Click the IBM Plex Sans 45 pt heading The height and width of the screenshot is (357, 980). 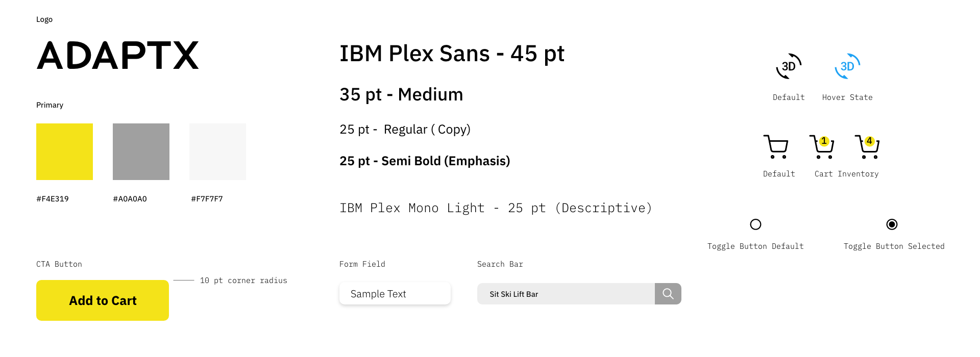[x=452, y=54]
